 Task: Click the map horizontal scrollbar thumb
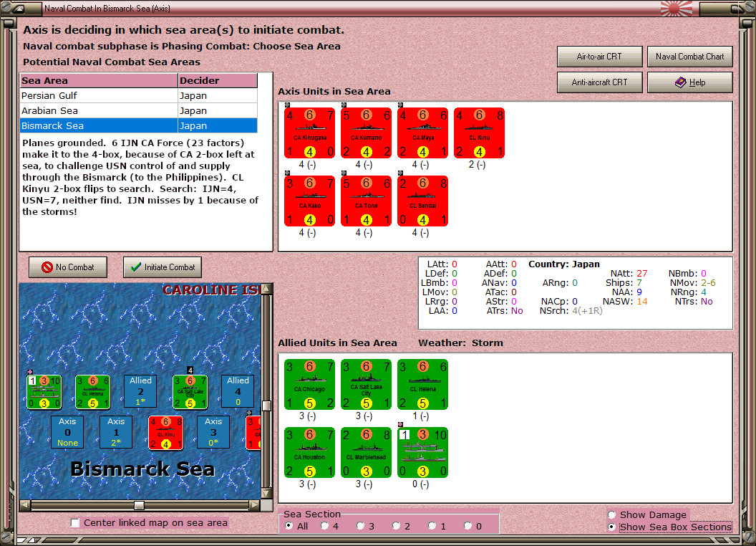139,505
